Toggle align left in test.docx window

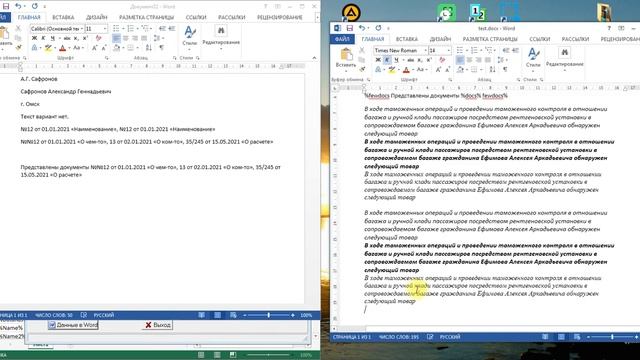[460, 60]
